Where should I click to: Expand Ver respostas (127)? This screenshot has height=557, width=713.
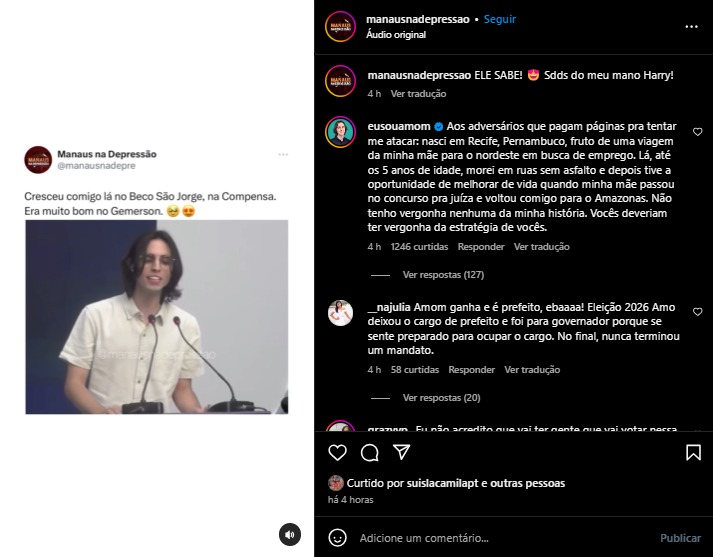[x=443, y=275]
